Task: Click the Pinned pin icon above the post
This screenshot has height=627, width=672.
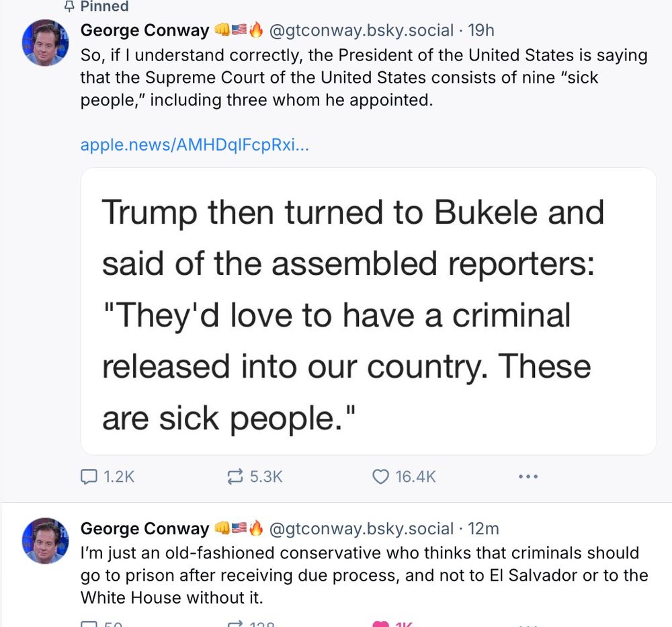Action: (69, 5)
